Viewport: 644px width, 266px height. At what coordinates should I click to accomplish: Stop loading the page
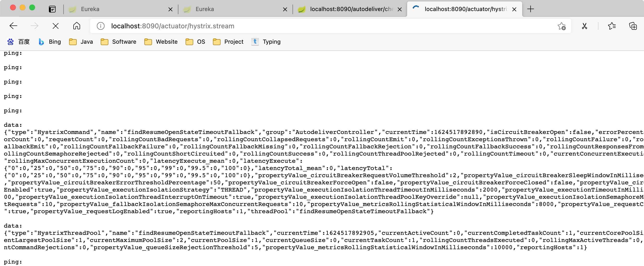pyautogui.click(x=55, y=26)
